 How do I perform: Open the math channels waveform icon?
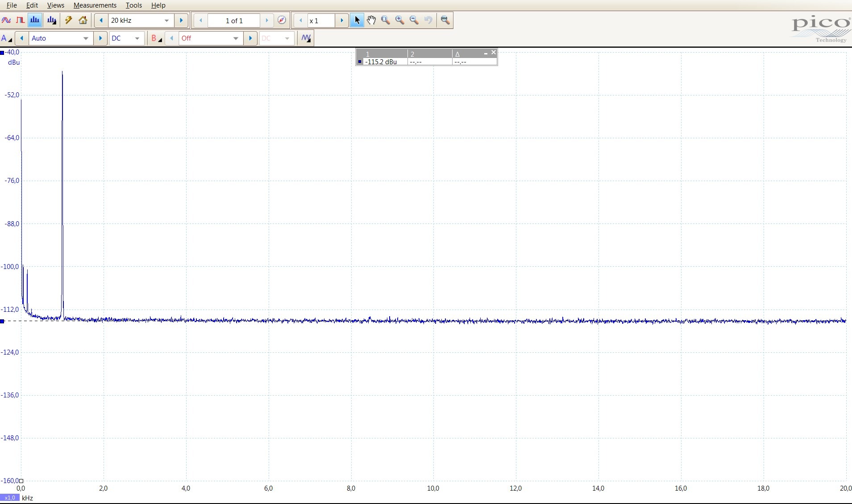(306, 38)
